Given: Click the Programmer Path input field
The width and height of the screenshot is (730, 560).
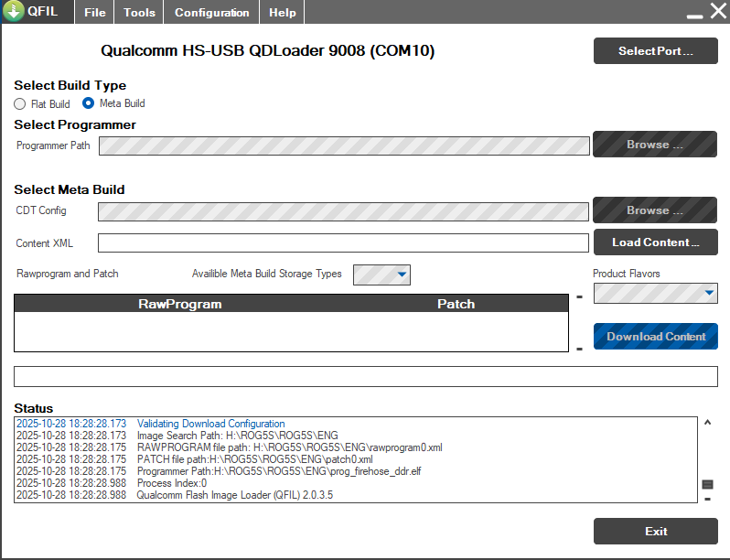Looking at the screenshot, I should [x=344, y=145].
